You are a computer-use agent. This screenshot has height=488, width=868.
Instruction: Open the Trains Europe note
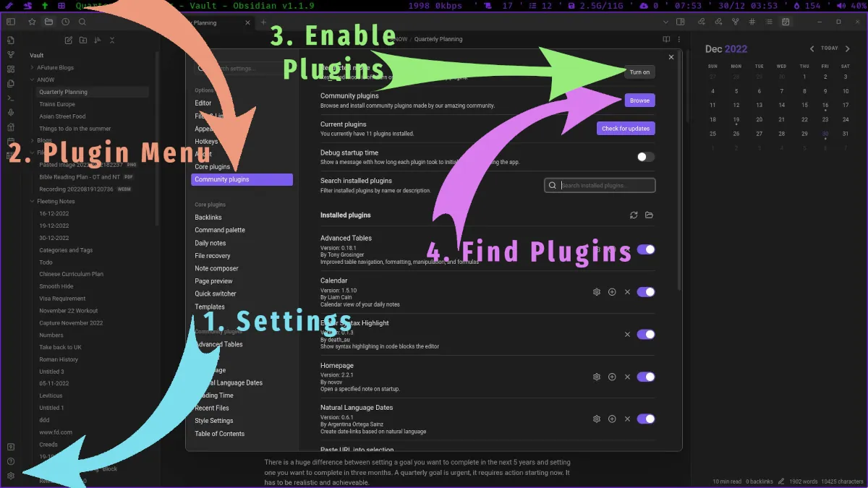57,104
